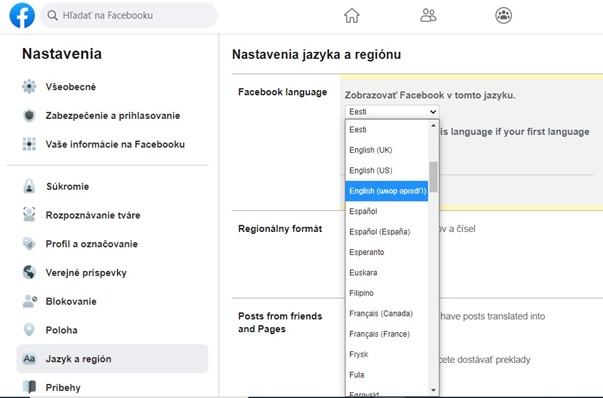Choose Eesti in the language list
Image resolution: width=603 pixels, height=398 pixels.
[x=387, y=130]
